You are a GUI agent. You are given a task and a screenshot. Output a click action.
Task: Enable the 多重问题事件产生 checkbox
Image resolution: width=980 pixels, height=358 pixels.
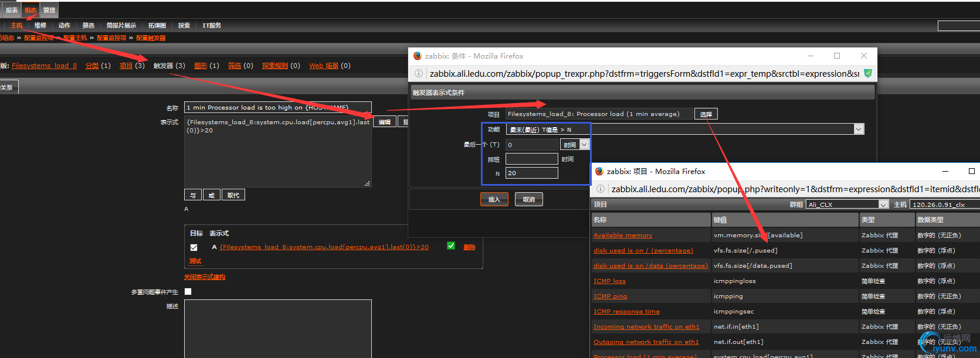point(188,291)
